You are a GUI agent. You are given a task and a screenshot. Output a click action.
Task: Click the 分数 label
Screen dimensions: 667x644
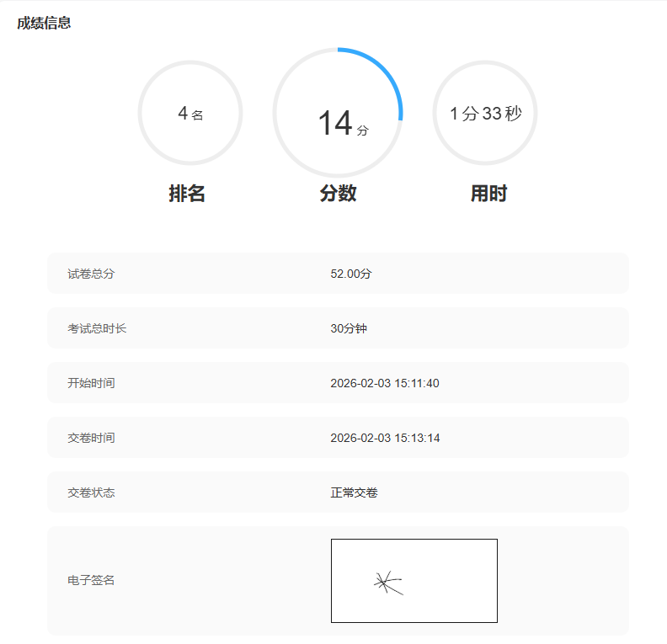(339, 194)
